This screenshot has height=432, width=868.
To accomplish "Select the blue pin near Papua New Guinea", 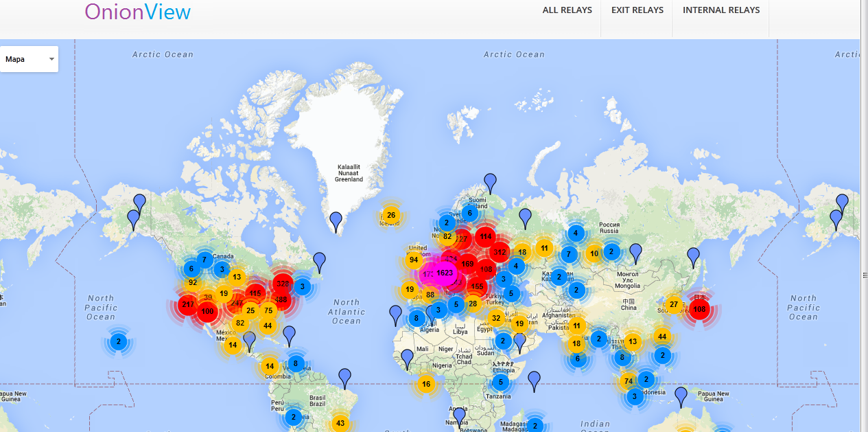I will (x=680, y=394).
